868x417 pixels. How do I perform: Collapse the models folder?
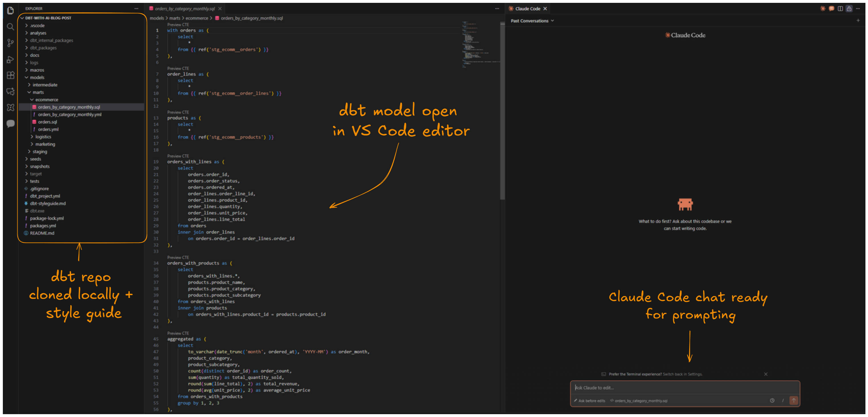[37, 77]
